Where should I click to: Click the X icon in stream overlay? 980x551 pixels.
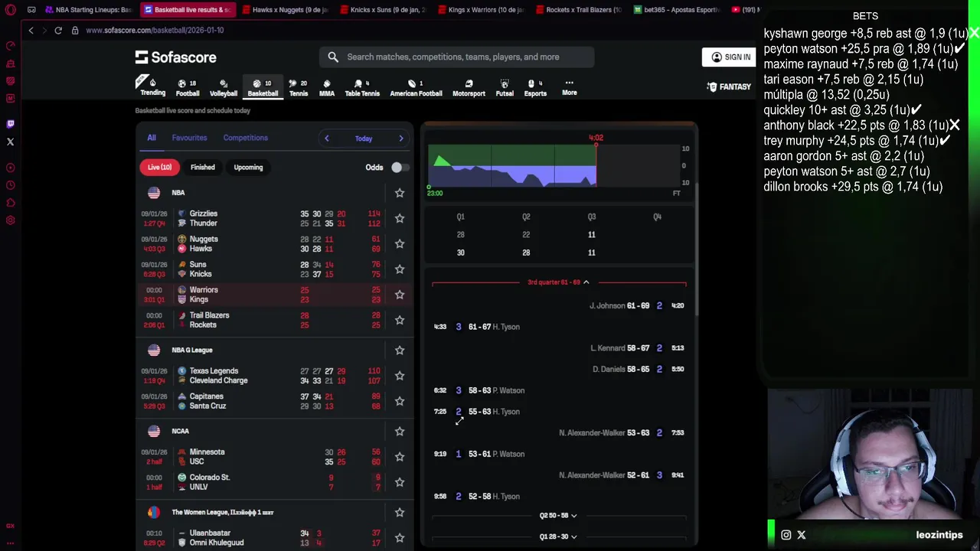click(x=801, y=535)
